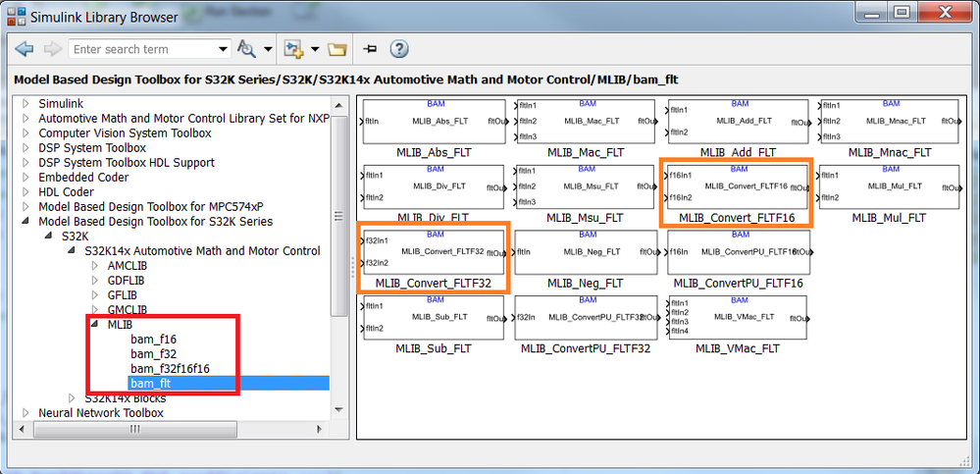Open the help question mark icon
Viewport: 980px width, 474px height.
click(398, 49)
